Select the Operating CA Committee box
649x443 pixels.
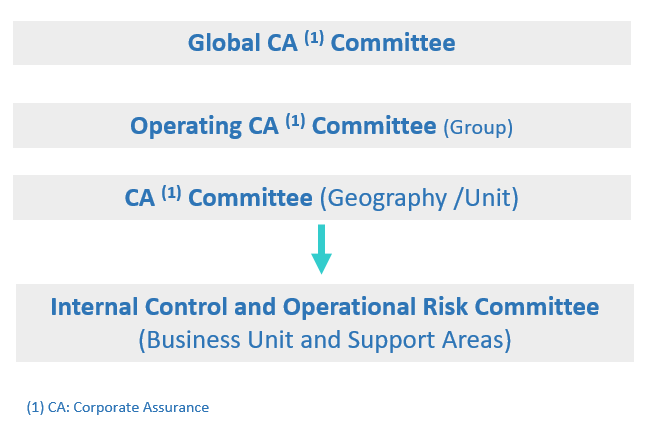(322, 125)
